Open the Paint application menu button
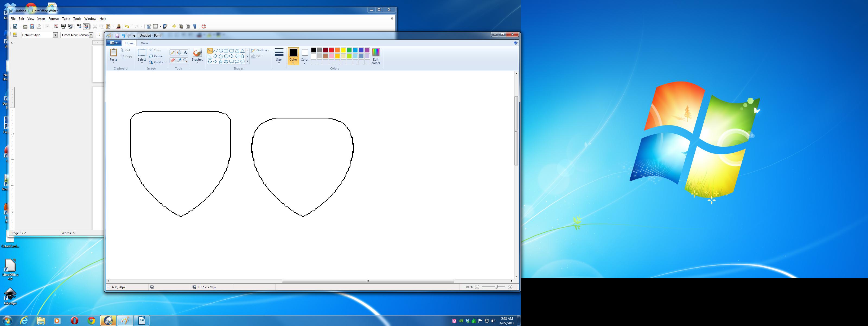Viewport: 868px width, 326px height. click(x=114, y=43)
